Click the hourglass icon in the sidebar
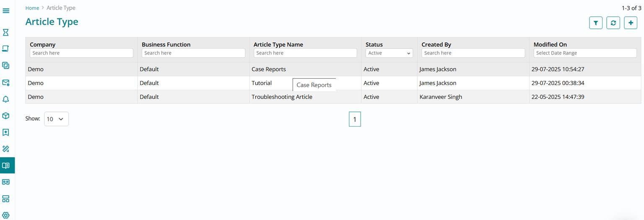This screenshot has width=644, height=220. [6, 32]
